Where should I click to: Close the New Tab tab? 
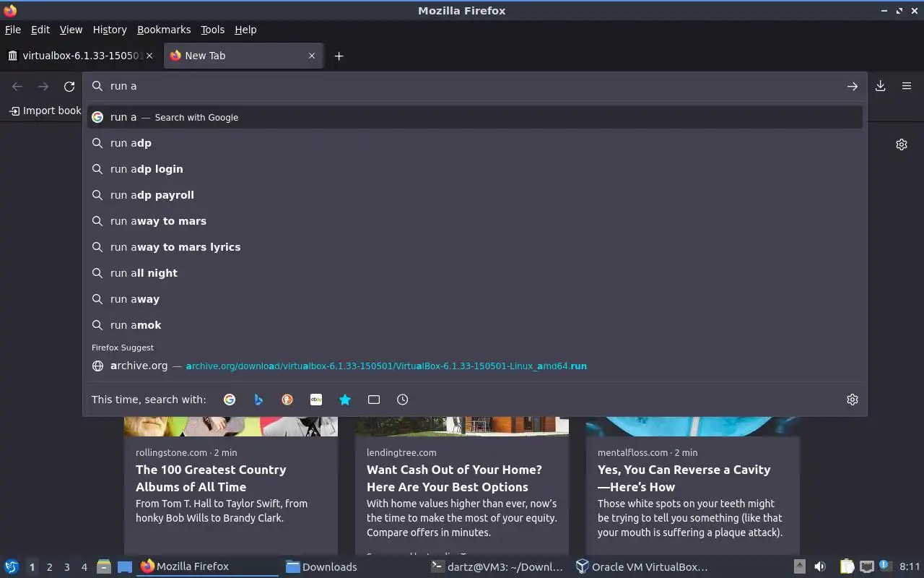click(x=312, y=56)
